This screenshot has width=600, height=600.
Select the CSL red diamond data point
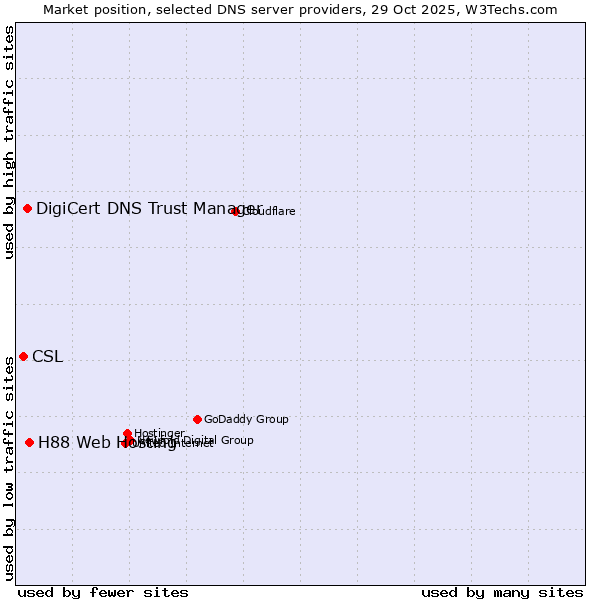pyautogui.click(x=23, y=357)
